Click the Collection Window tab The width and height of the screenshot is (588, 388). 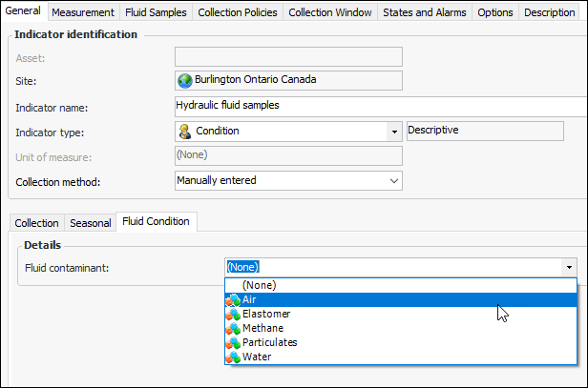[330, 12]
